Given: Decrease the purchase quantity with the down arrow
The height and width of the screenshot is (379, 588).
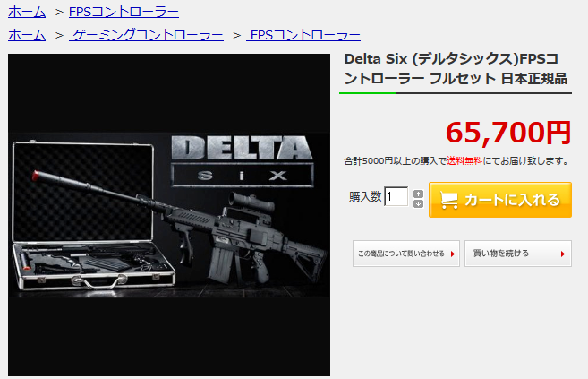Looking at the screenshot, I should 418,203.
